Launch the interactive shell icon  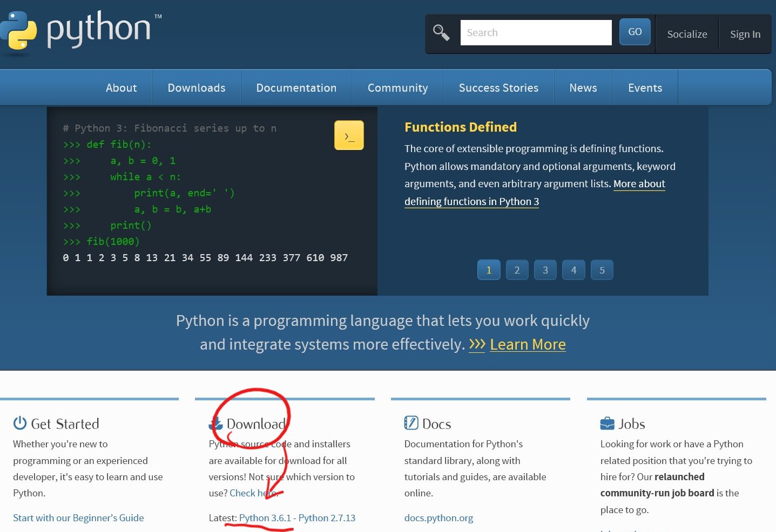[349, 135]
